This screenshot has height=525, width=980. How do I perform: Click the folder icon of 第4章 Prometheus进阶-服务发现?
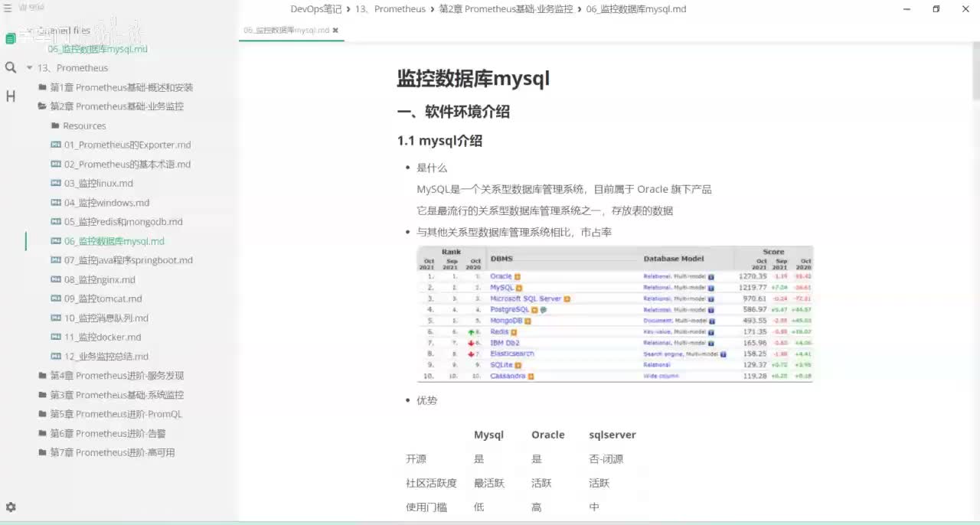[43, 376]
